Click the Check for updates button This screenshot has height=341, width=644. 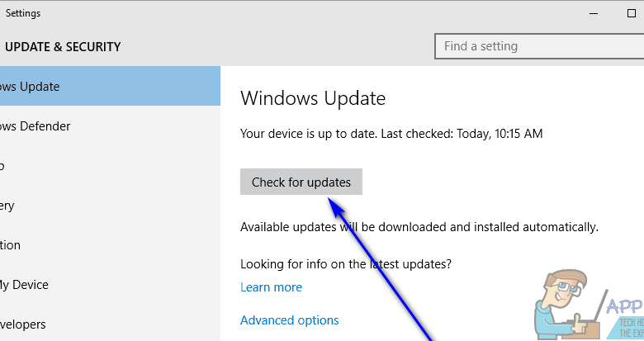point(301,182)
